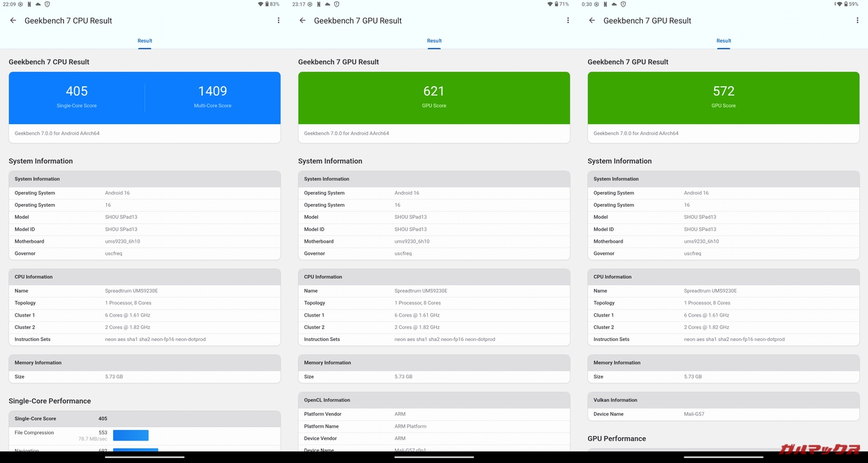This screenshot has height=463, width=868.
Task: Tap memory Size 5.73 GB on CPU Result screen
Action: (144, 376)
